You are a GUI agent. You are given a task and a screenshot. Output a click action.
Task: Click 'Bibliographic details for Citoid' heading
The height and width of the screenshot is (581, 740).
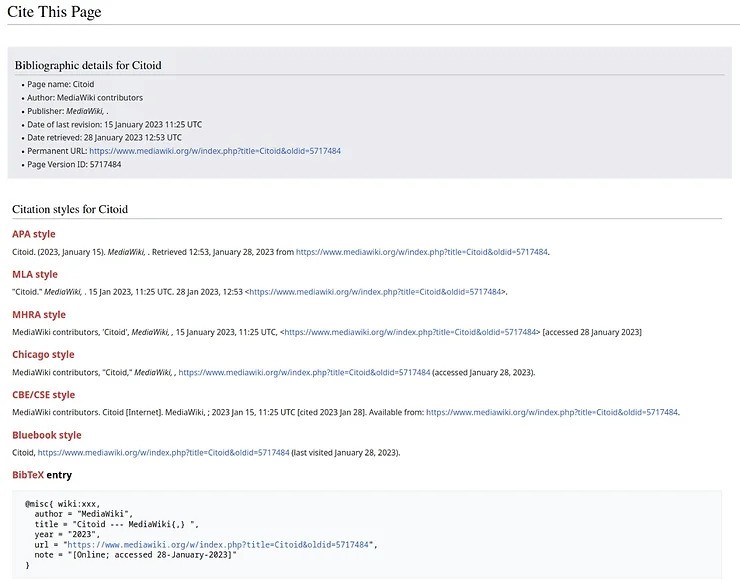point(88,65)
